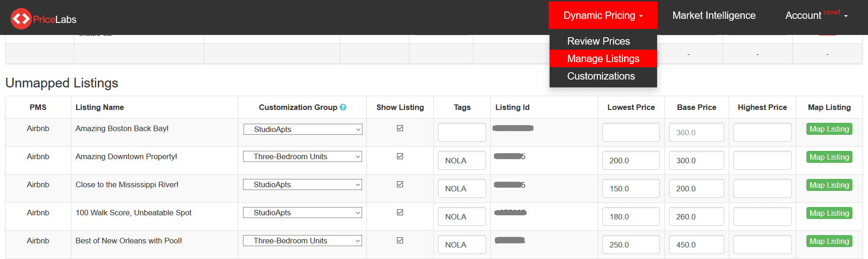Image resolution: width=868 pixels, height=259 pixels.
Task: Click Lowest Price 200.0 field
Action: point(631,161)
